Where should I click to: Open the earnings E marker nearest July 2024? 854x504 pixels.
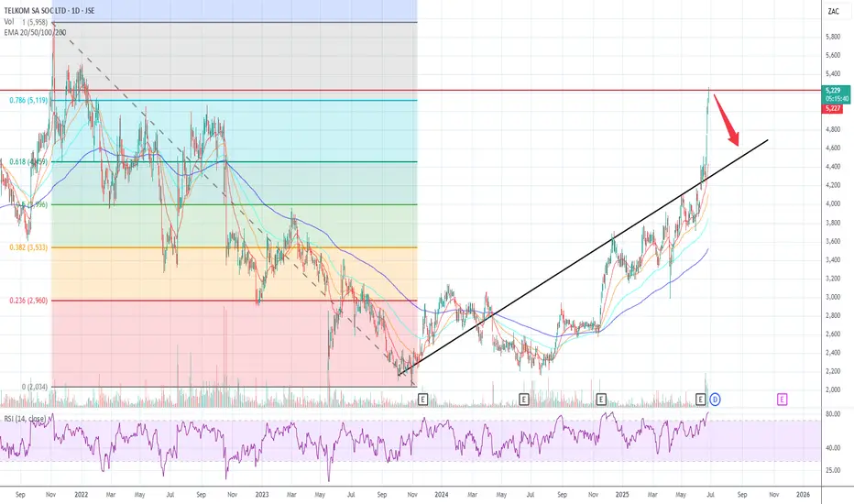coord(523,400)
